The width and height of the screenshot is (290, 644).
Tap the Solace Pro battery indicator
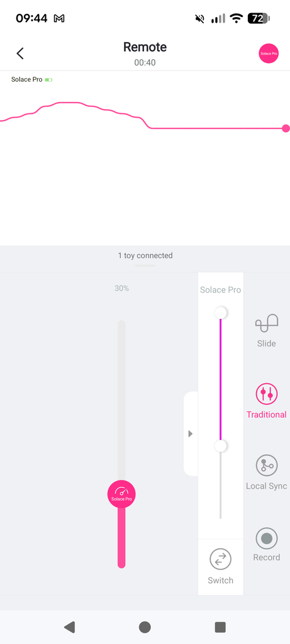[48, 80]
